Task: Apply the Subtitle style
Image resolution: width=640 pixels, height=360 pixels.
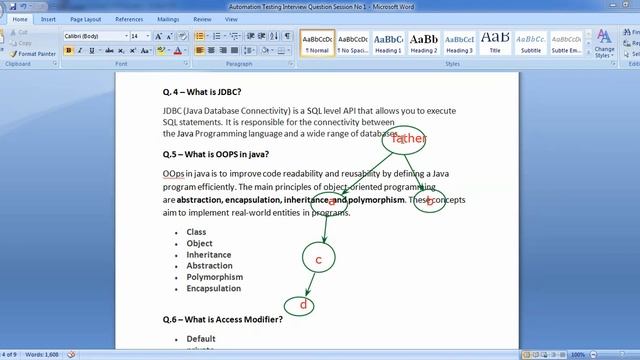Action: pyautogui.click(x=531, y=43)
